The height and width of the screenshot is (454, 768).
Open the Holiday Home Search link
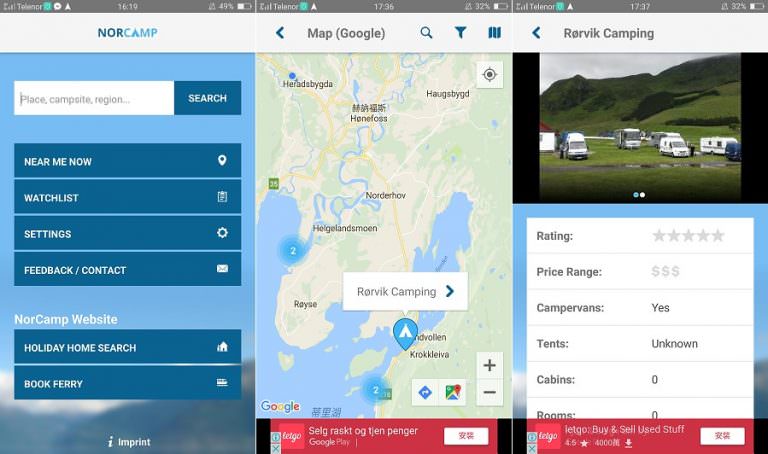pyautogui.click(x=127, y=348)
